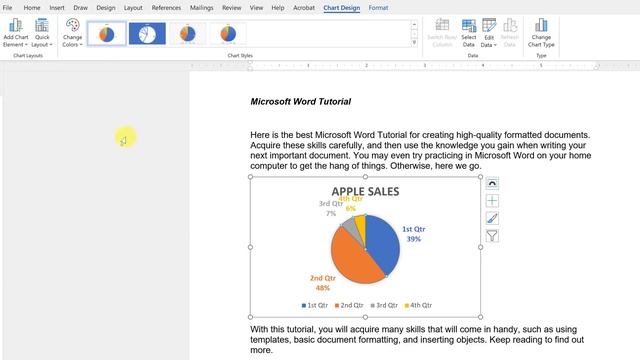This screenshot has width=640, height=360.
Task: Select the third chart style thumbnail
Action: (188, 33)
